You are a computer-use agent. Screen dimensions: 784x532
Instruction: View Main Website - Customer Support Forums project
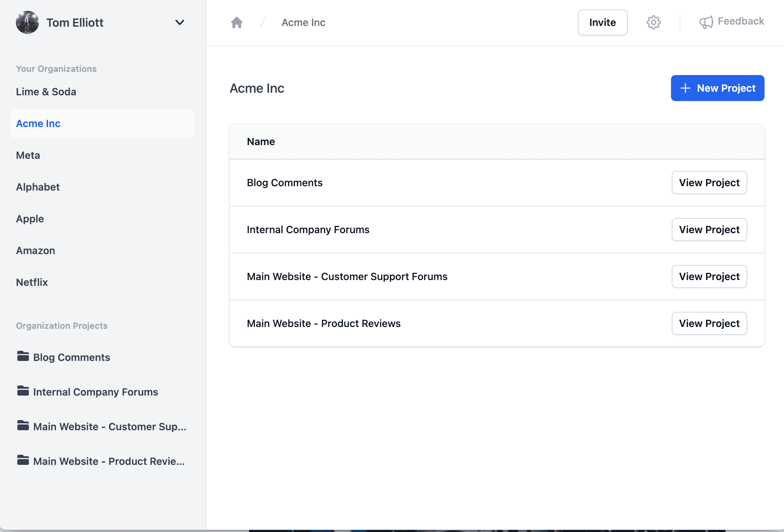[x=709, y=276]
